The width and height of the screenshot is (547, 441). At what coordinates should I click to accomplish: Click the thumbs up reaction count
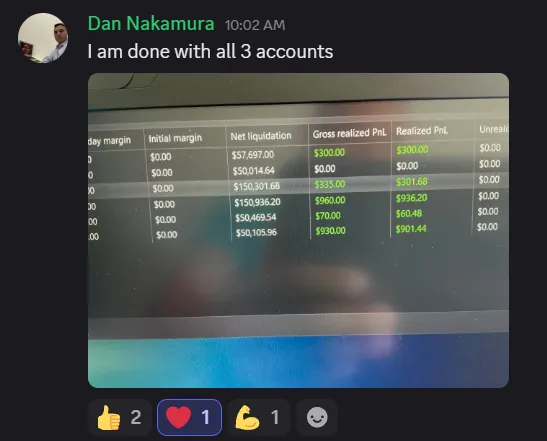136,417
